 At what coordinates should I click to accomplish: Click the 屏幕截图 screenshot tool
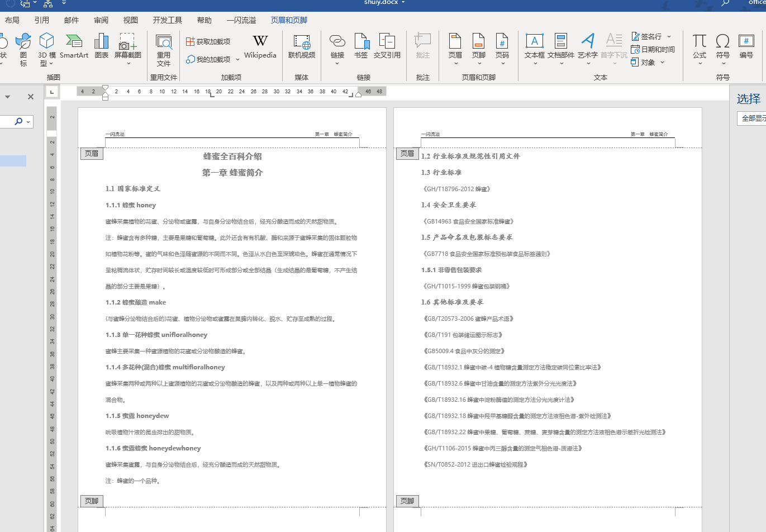click(x=128, y=49)
